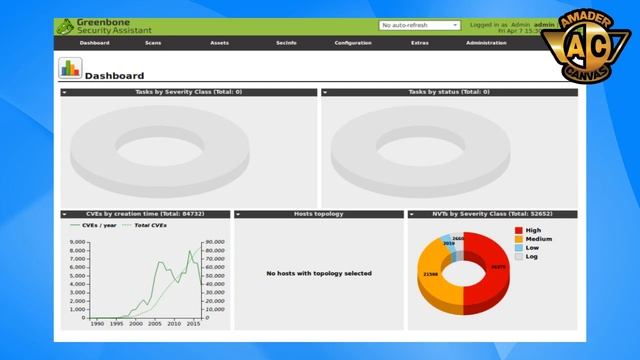Click the 90,000 label on right CVE axis
Screen dimensions: 640x360
click(215, 242)
